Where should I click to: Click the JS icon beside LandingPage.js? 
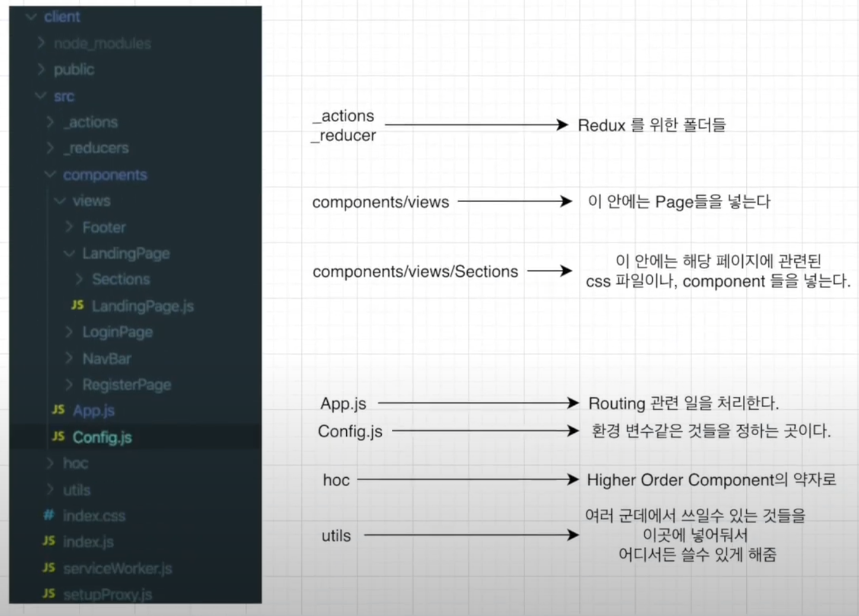(78, 305)
